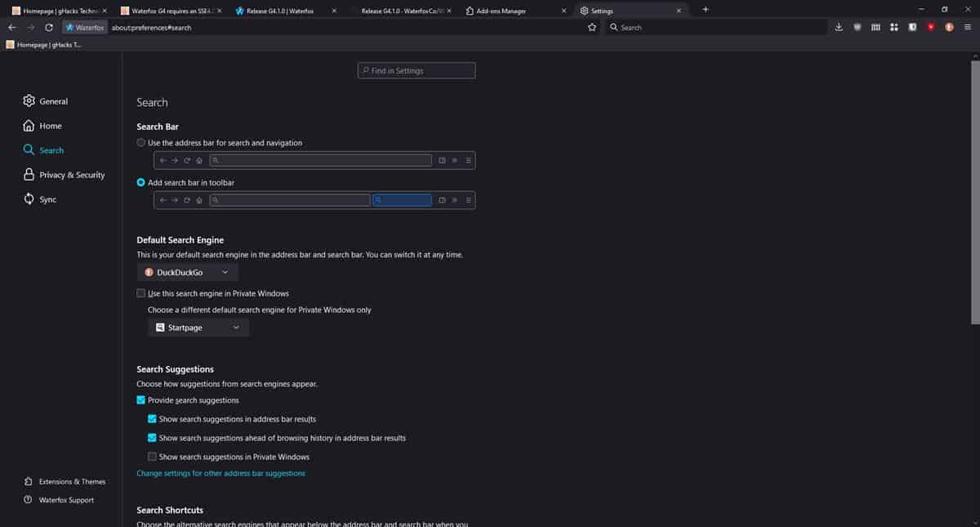The image size is (980, 527).
Task: Open the DuckDuckGo extension icon in toolbar
Action: [x=949, y=27]
